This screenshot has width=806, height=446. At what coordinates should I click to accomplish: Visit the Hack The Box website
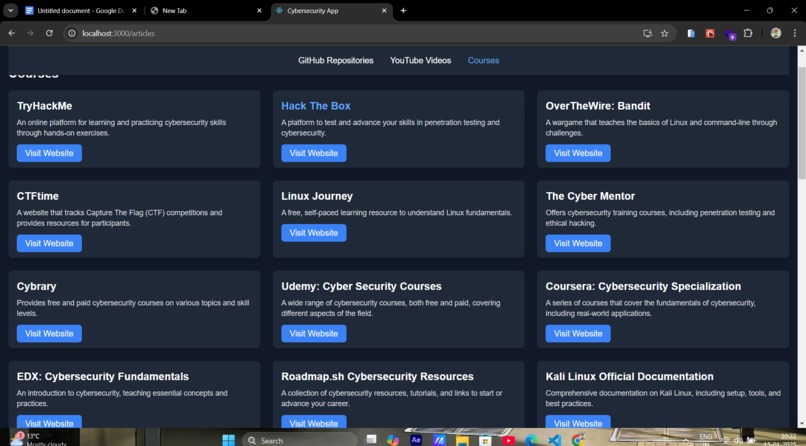coord(314,153)
